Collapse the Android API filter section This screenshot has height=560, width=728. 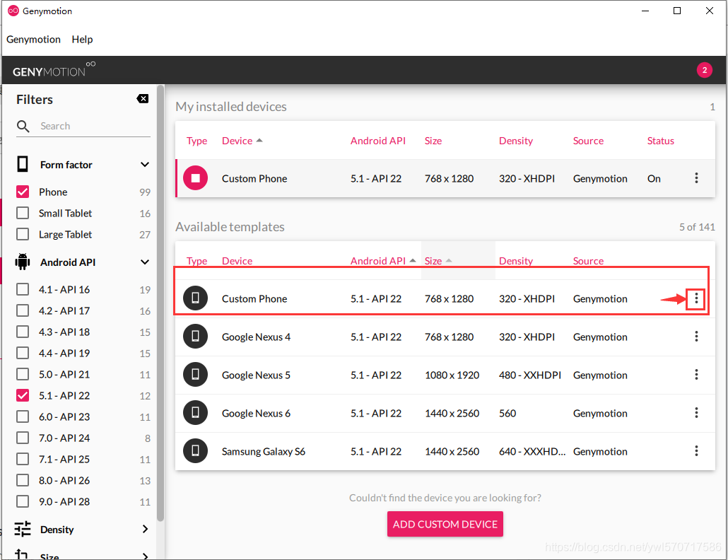tap(145, 262)
